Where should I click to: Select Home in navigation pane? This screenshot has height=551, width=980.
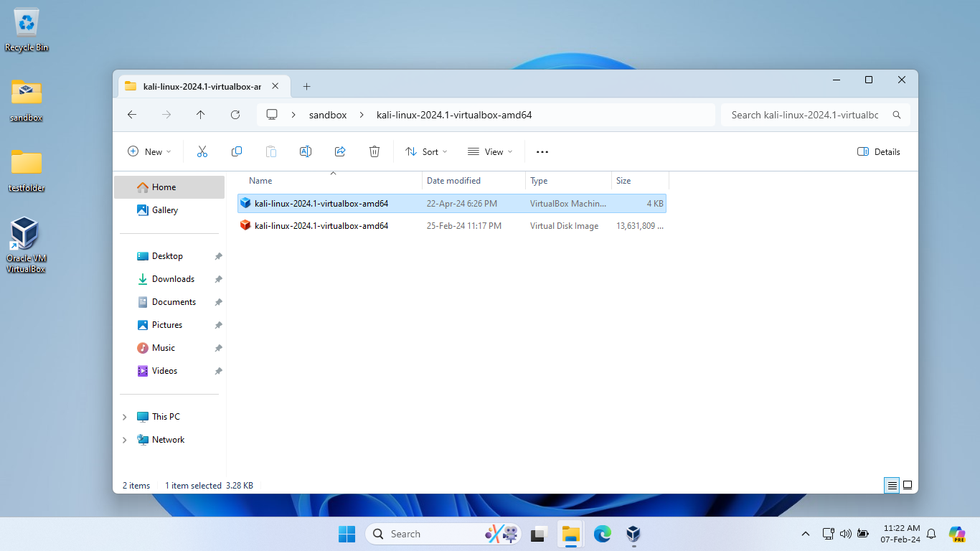coord(169,187)
